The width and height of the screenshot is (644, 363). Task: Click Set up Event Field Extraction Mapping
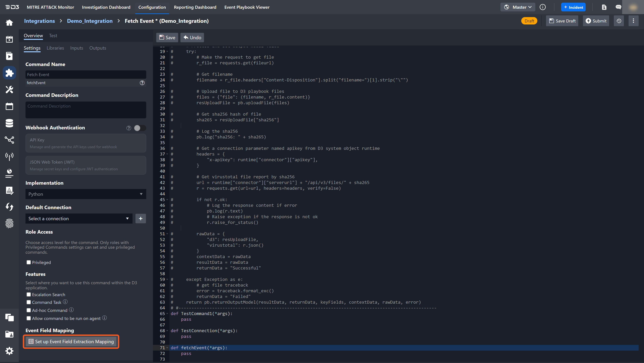[x=71, y=342]
